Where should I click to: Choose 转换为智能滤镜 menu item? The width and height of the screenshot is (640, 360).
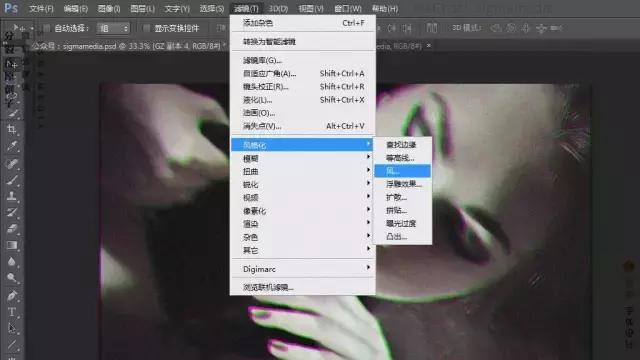click(x=302, y=41)
